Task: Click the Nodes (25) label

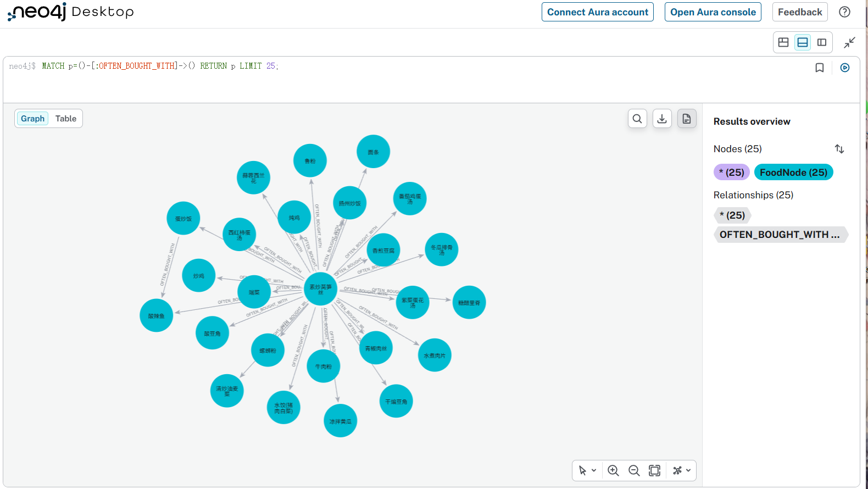Action: [738, 149]
